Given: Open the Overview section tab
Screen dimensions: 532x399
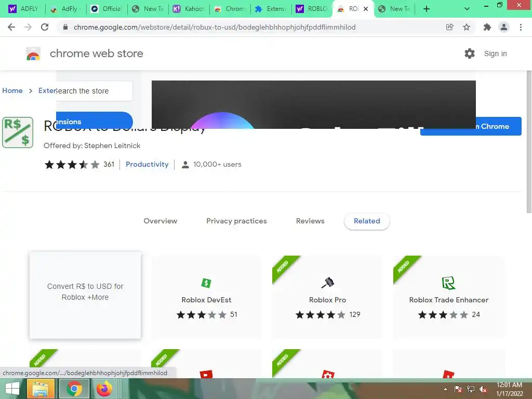Looking at the screenshot, I should (160, 221).
